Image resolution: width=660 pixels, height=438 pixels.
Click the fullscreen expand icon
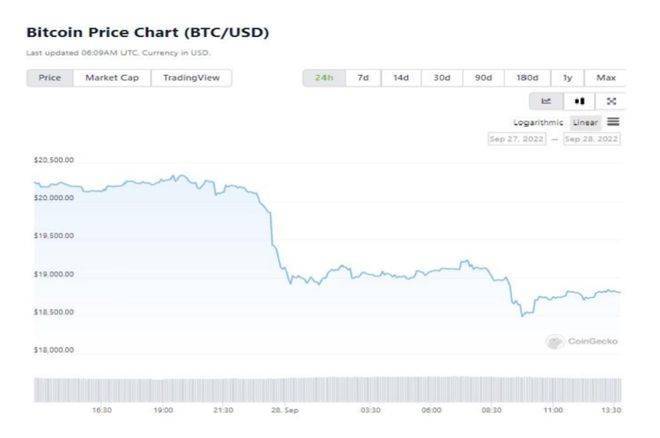click(611, 101)
